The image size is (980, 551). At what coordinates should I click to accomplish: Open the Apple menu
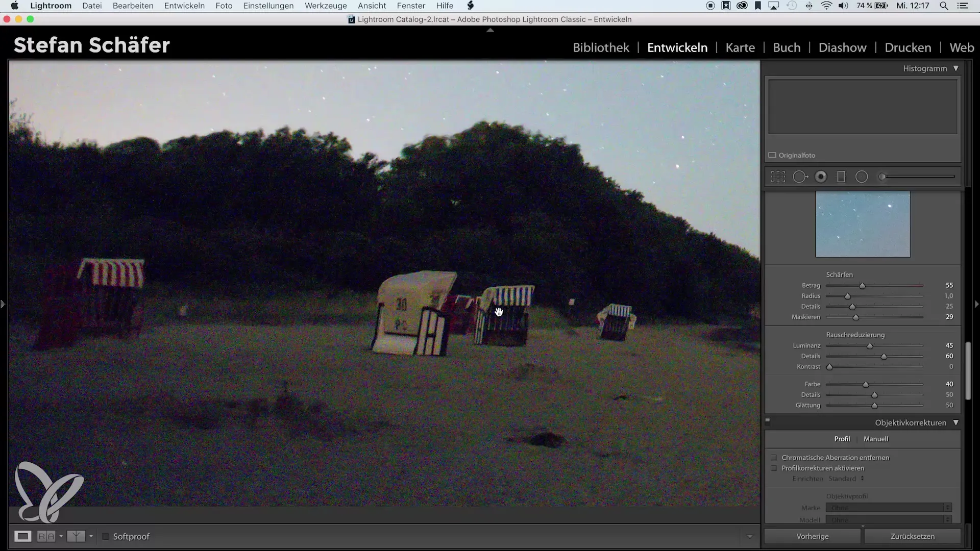click(x=15, y=6)
